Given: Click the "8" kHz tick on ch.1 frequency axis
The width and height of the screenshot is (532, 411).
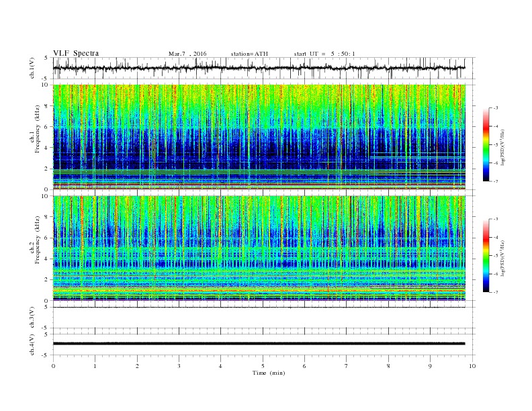Looking at the screenshot, I should (47, 106).
